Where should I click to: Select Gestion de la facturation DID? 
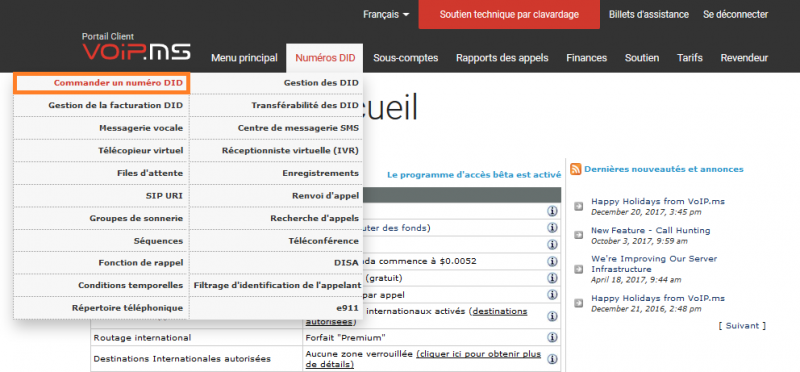pyautogui.click(x=102, y=106)
